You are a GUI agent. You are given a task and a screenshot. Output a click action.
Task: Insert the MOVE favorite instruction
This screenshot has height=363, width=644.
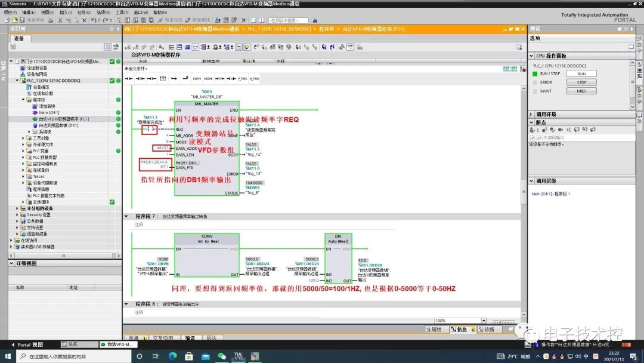[208, 79]
